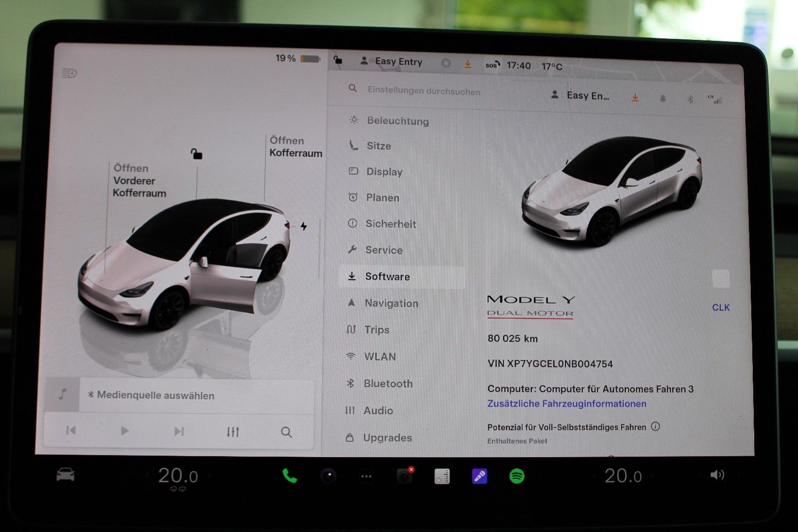Tap the passenger temperature 20.0 value
The width and height of the screenshot is (798, 532).
tap(623, 476)
